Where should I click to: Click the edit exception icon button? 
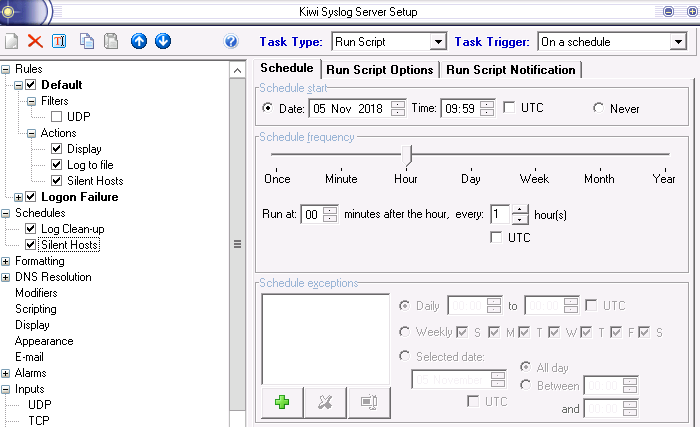(369, 402)
